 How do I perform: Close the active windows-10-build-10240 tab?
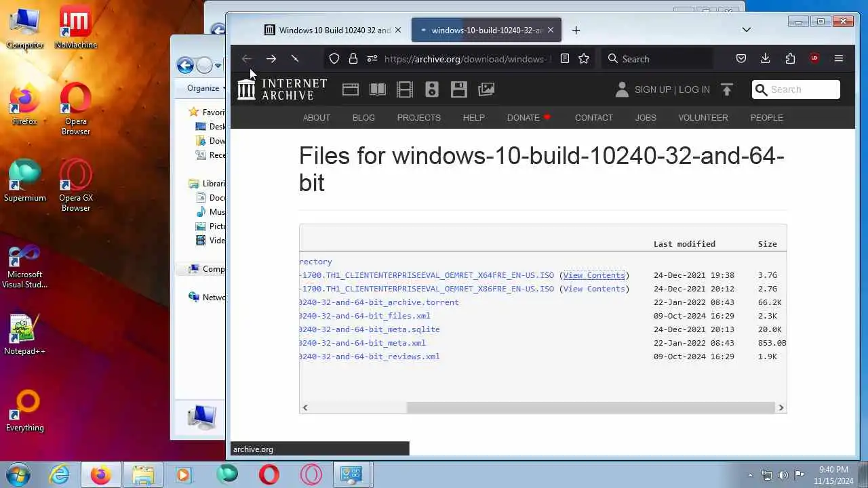551,30
